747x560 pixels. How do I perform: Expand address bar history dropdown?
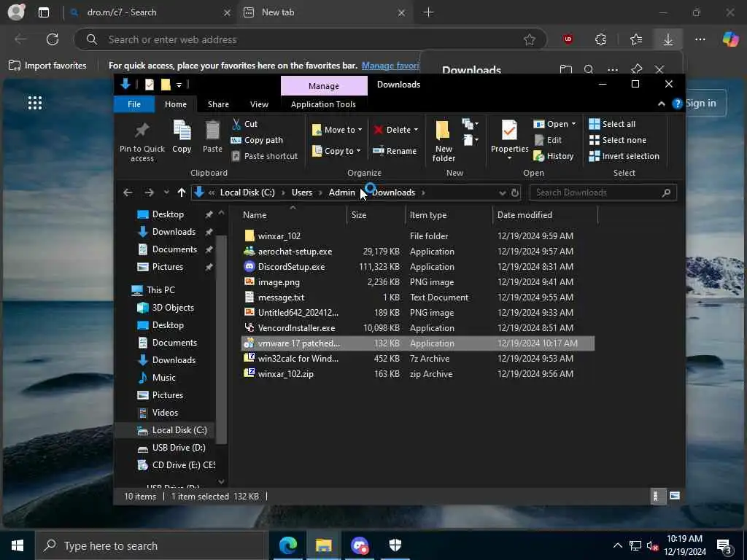pyautogui.click(x=502, y=192)
